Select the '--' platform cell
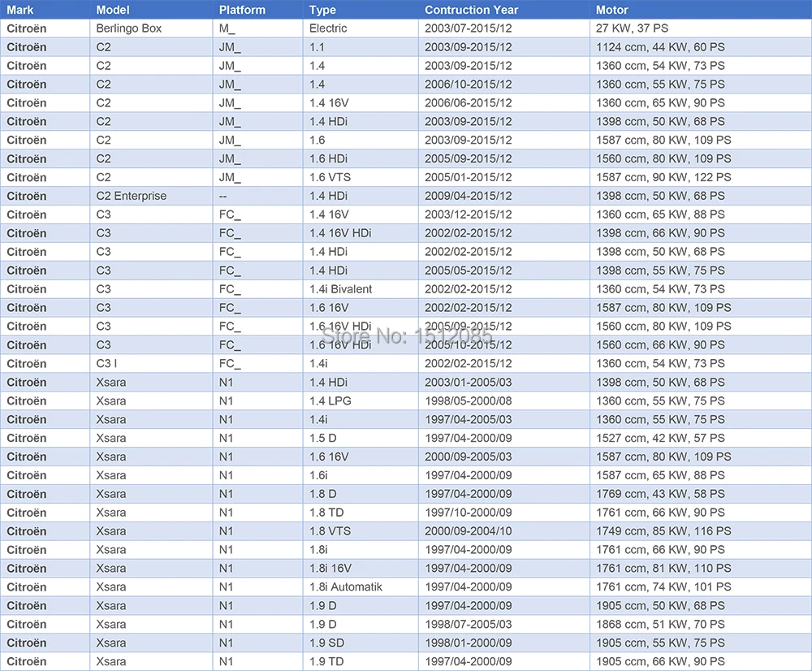Image resolution: width=812 pixels, height=671 pixels. [x=258, y=196]
